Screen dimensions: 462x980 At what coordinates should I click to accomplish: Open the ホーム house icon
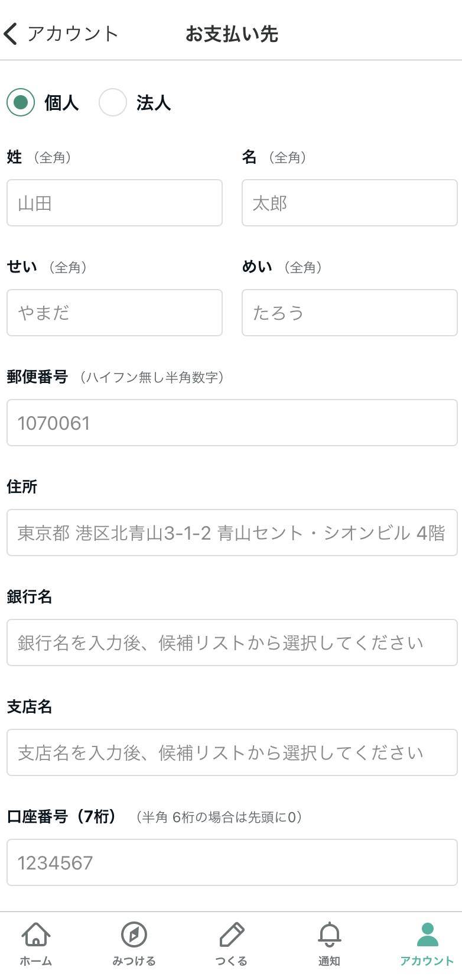tap(36, 934)
